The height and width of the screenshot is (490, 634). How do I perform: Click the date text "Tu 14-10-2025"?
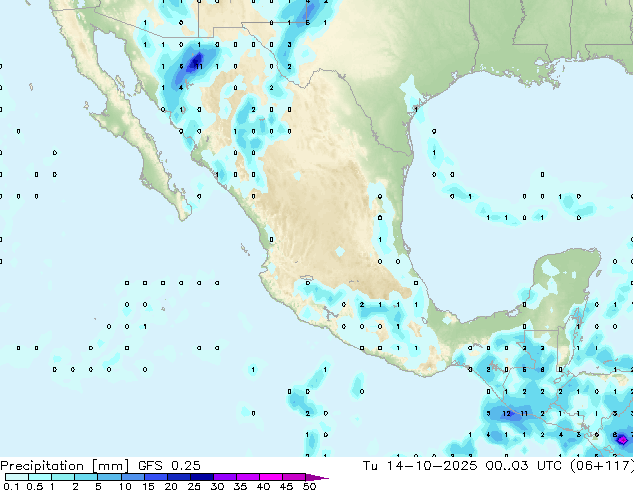(420, 466)
